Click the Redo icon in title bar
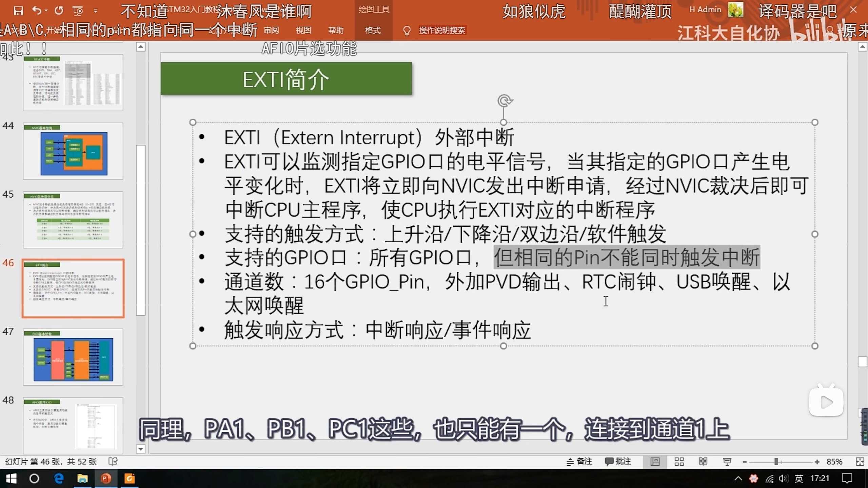The image size is (868, 488). tap(59, 11)
